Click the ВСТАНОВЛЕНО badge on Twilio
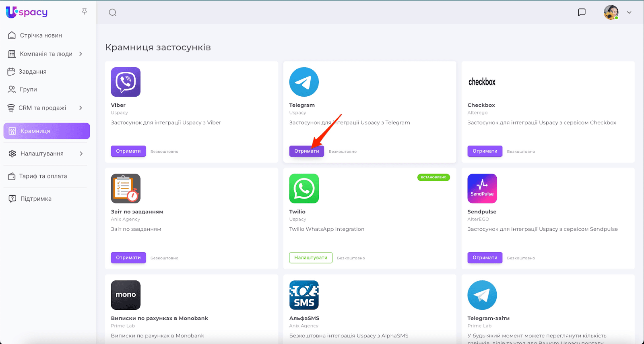Viewport: 644px width, 344px height. pyautogui.click(x=433, y=177)
